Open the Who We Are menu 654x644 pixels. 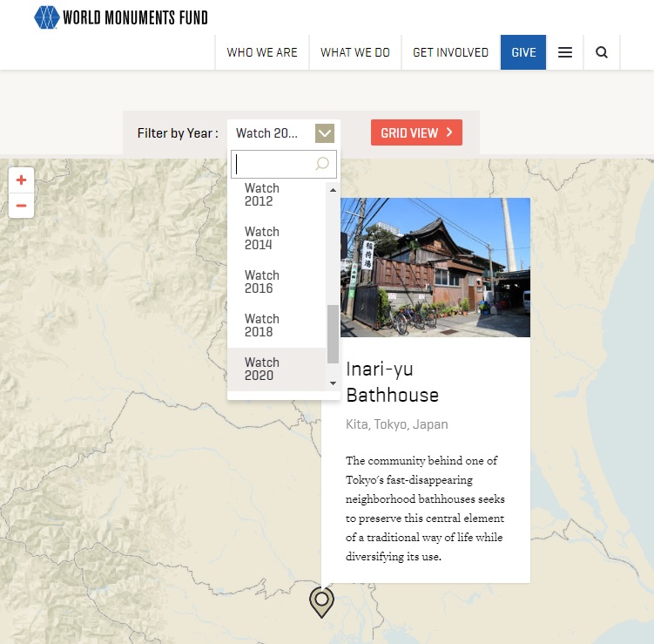262,52
